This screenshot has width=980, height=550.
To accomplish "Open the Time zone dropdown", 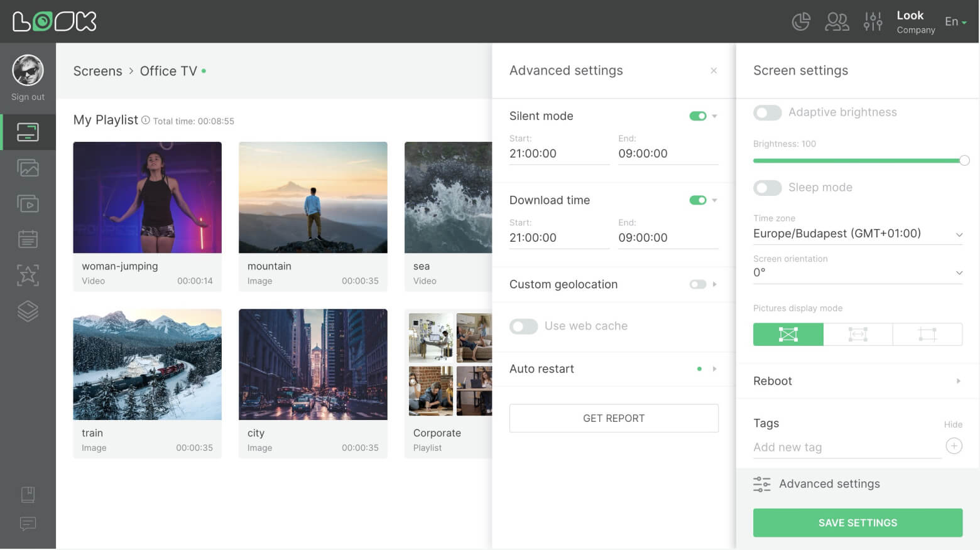I will 857,234.
